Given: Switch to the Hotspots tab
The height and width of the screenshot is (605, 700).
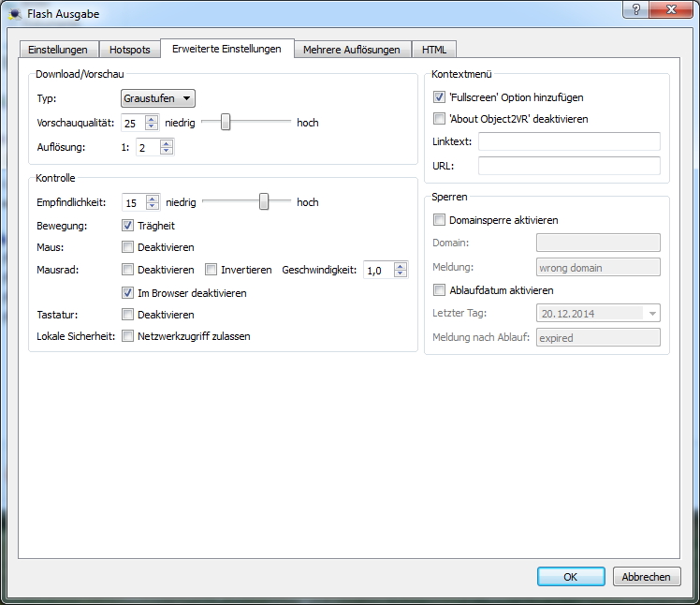Looking at the screenshot, I should pos(130,50).
